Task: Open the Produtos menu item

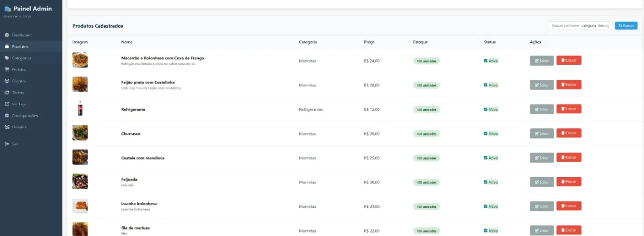Action: click(31, 47)
